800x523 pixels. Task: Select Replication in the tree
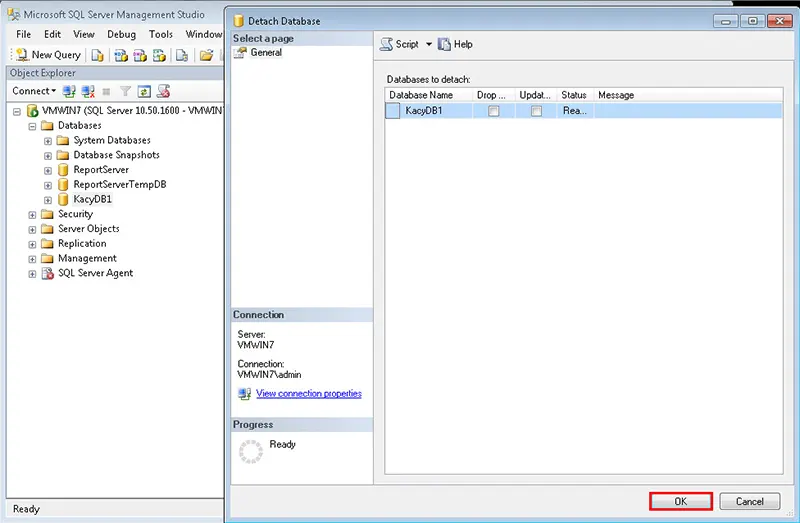(82, 244)
